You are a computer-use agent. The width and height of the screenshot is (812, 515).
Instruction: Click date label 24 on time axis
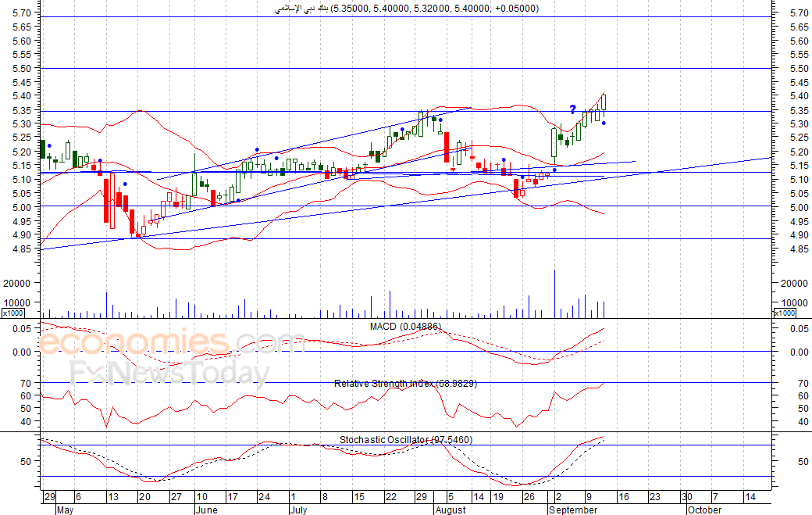[x=264, y=497]
